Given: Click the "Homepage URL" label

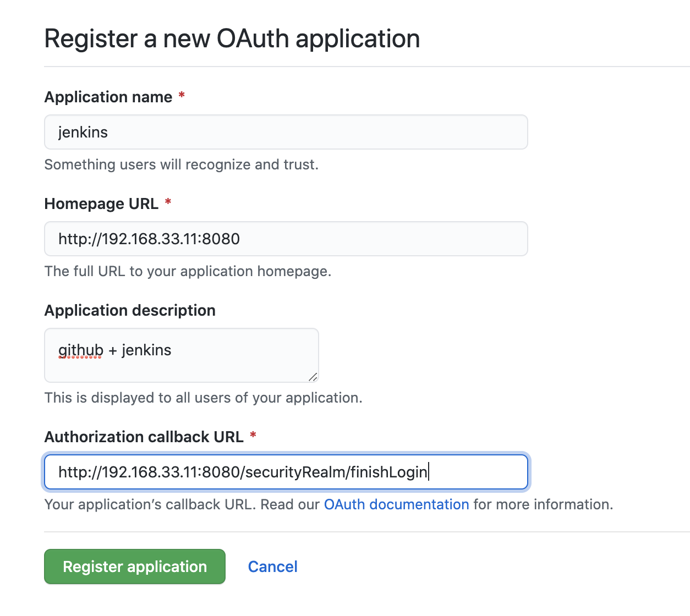Looking at the screenshot, I should pyautogui.click(x=101, y=204).
